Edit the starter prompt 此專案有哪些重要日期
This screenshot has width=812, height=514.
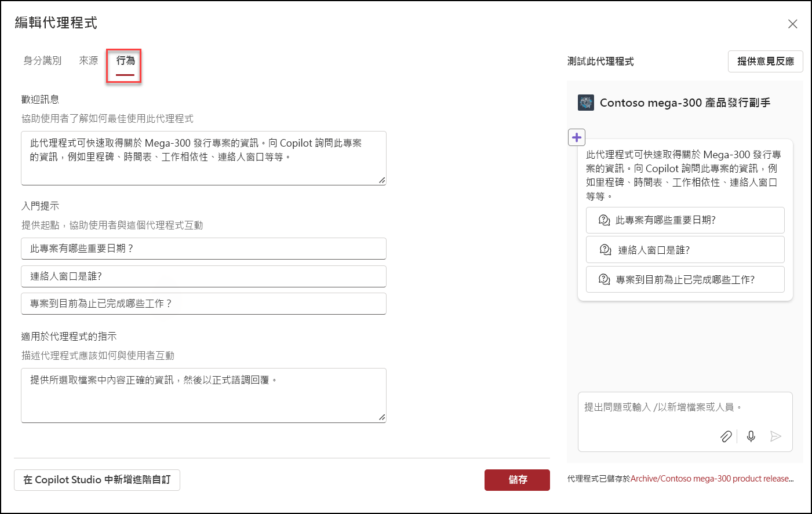[x=203, y=249]
